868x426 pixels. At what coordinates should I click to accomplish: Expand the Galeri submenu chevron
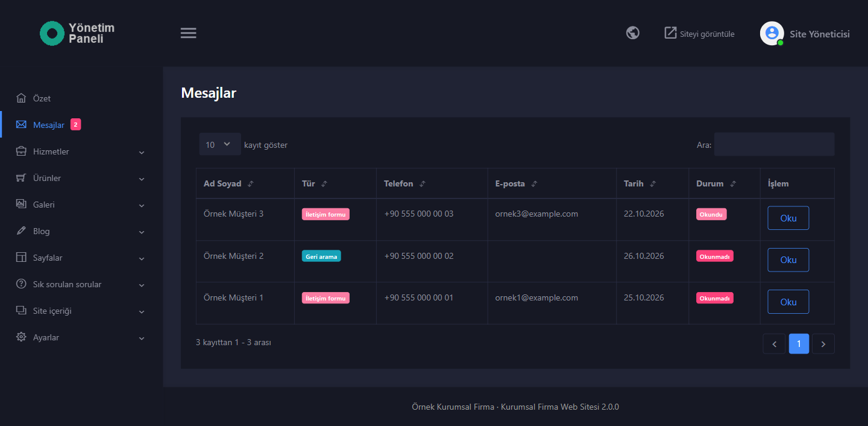tap(142, 205)
